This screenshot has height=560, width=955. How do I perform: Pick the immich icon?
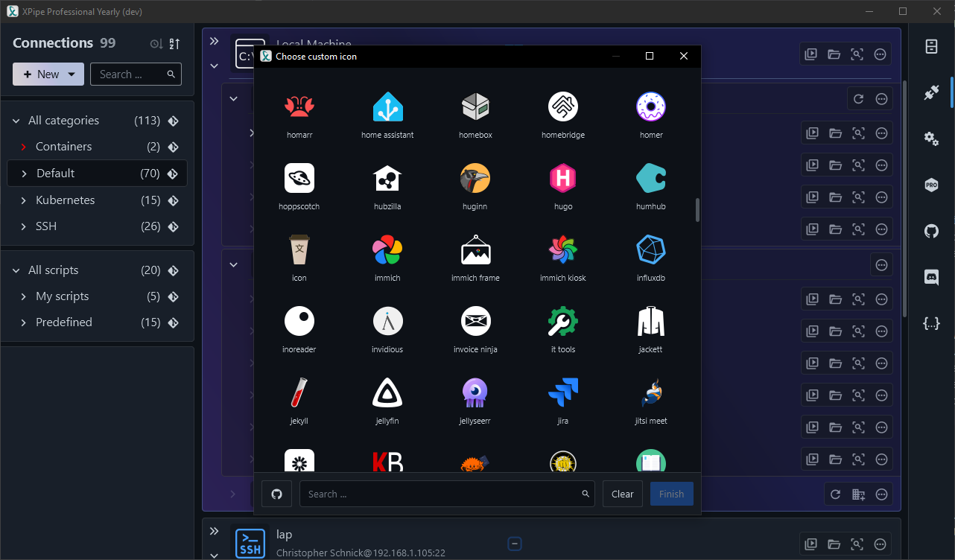(x=387, y=250)
